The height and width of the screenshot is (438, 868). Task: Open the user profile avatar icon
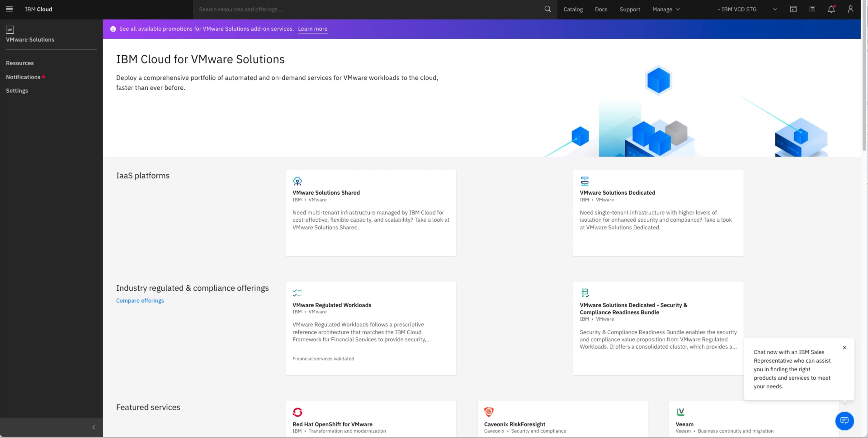coord(850,9)
